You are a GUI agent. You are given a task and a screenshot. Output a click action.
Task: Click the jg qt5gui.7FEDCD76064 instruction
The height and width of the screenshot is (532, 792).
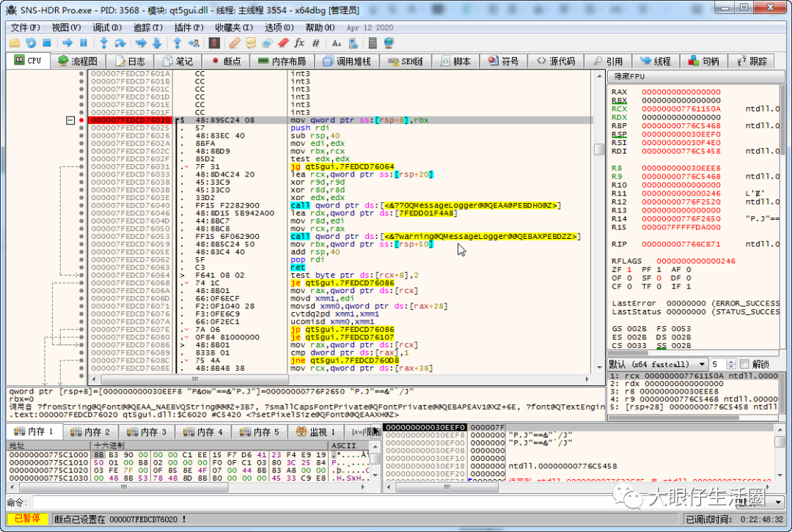[x=342, y=166]
